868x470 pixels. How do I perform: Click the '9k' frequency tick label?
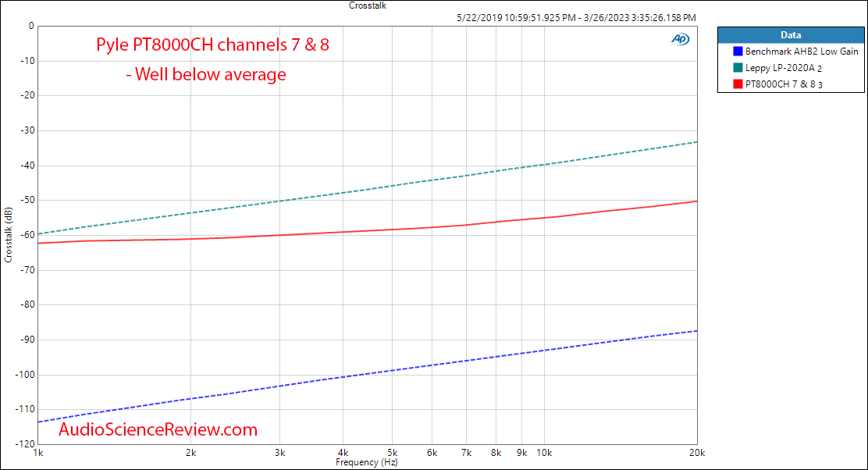click(522, 453)
